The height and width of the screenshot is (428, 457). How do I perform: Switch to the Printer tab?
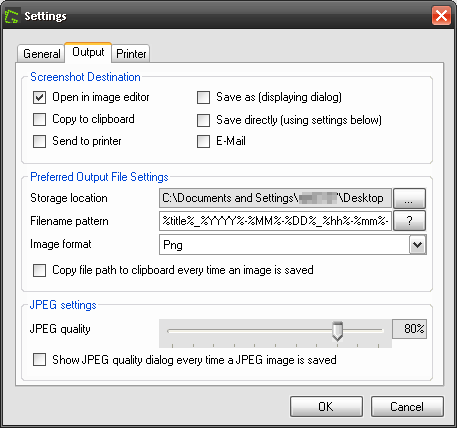click(x=131, y=54)
